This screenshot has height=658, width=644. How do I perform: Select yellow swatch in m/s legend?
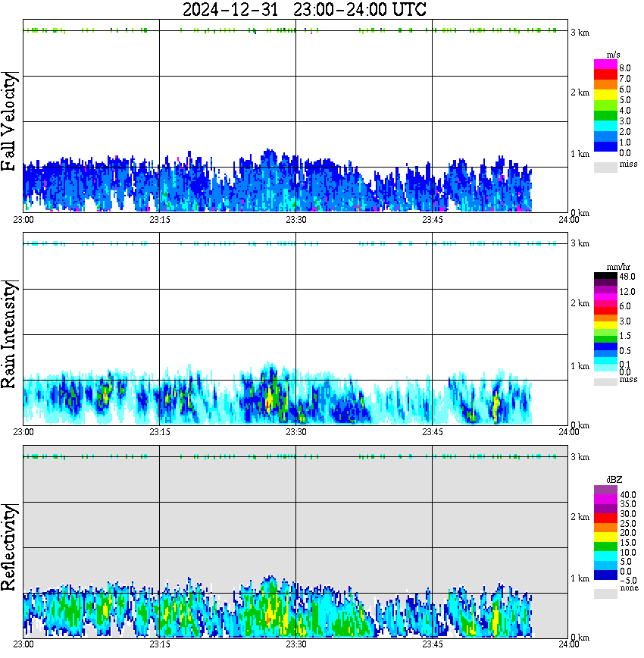605,95
